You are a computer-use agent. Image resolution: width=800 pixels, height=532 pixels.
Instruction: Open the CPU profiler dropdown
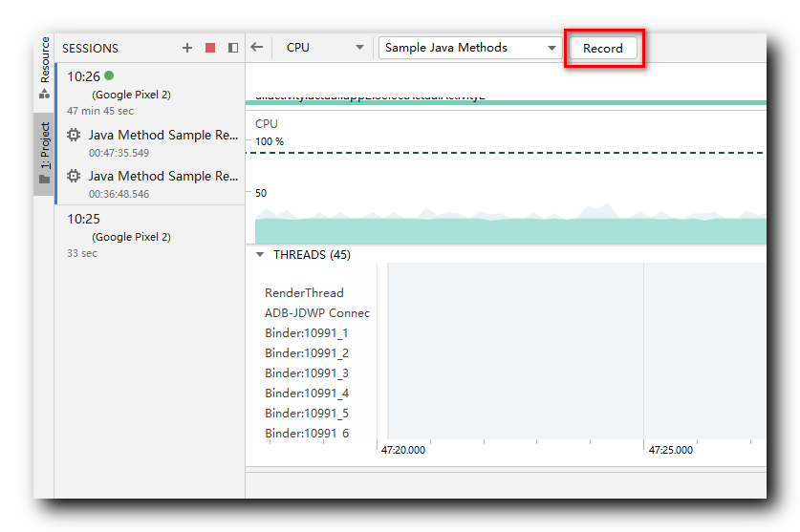324,48
